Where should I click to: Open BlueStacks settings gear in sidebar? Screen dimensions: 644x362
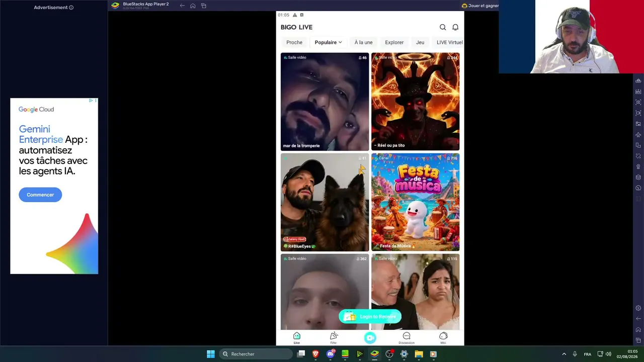click(x=638, y=308)
